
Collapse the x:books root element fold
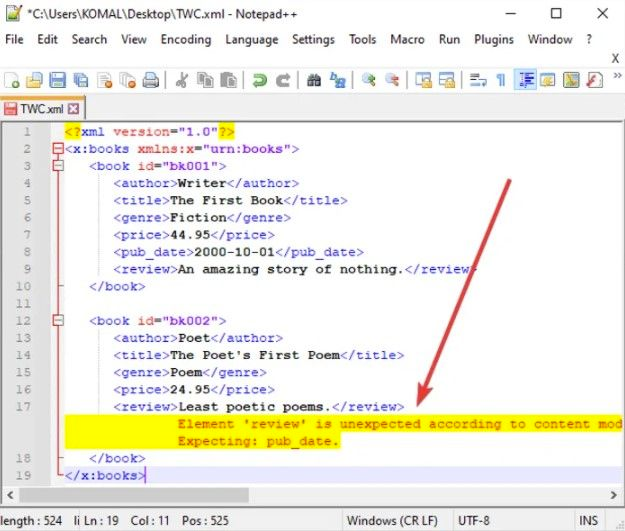coord(57,149)
